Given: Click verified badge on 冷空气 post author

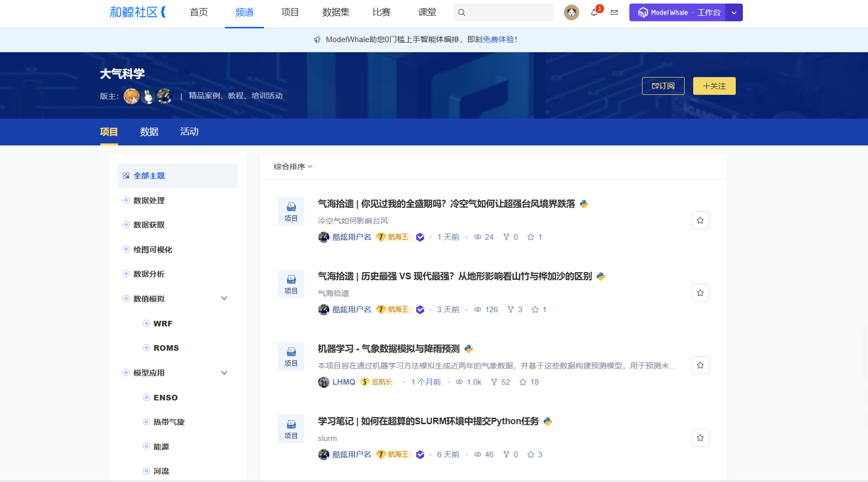Looking at the screenshot, I should (420, 237).
